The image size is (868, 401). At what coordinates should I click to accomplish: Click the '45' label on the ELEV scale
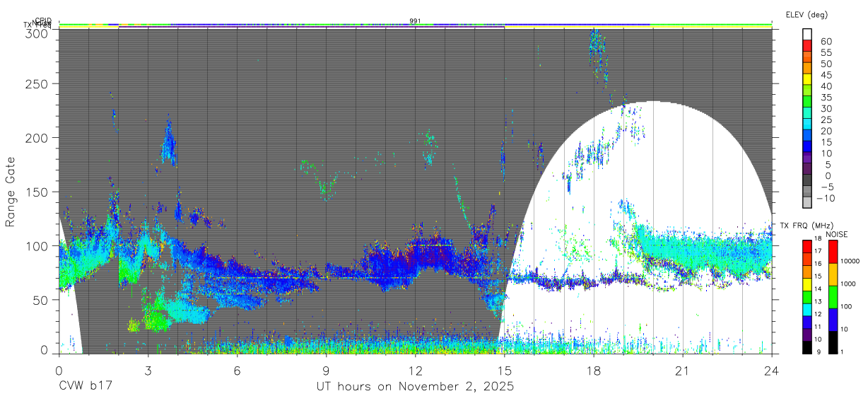click(x=826, y=75)
